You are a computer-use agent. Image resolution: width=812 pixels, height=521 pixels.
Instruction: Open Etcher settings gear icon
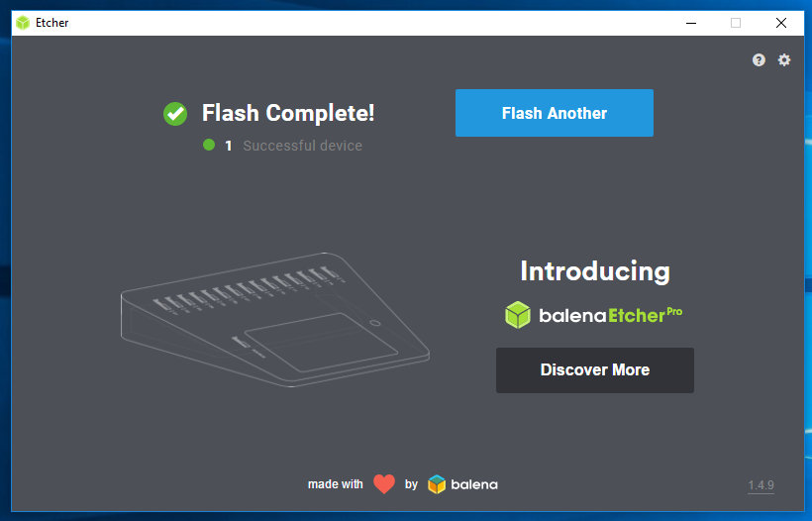pyautogui.click(x=784, y=60)
